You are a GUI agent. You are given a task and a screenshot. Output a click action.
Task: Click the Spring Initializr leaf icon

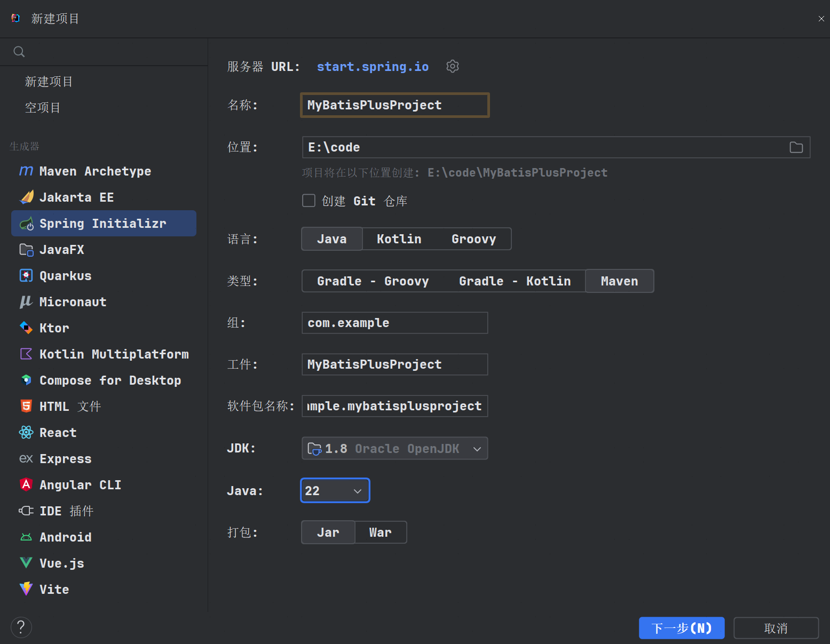(26, 224)
